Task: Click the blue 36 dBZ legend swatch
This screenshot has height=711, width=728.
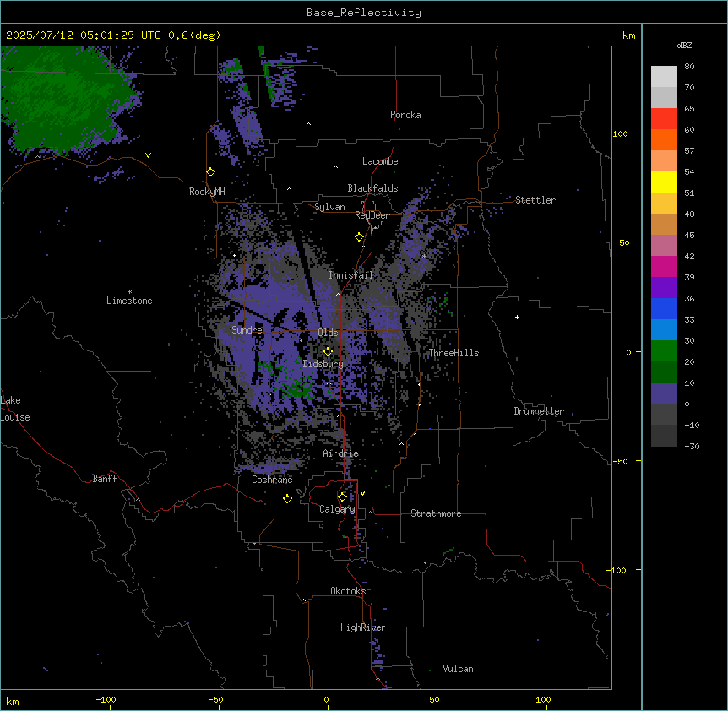Action: tap(664, 308)
